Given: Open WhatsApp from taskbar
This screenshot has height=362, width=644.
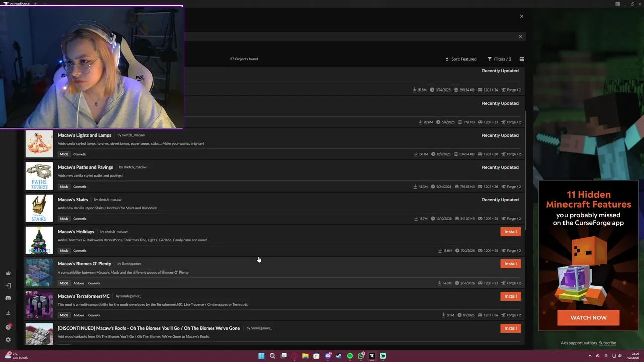Looking at the screenshot, I should 361,356.
